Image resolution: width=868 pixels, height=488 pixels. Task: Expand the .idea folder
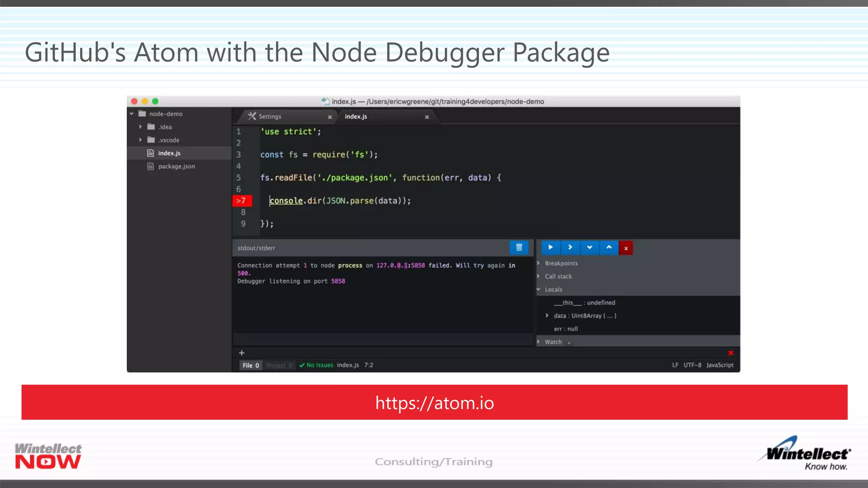point(140,127)
